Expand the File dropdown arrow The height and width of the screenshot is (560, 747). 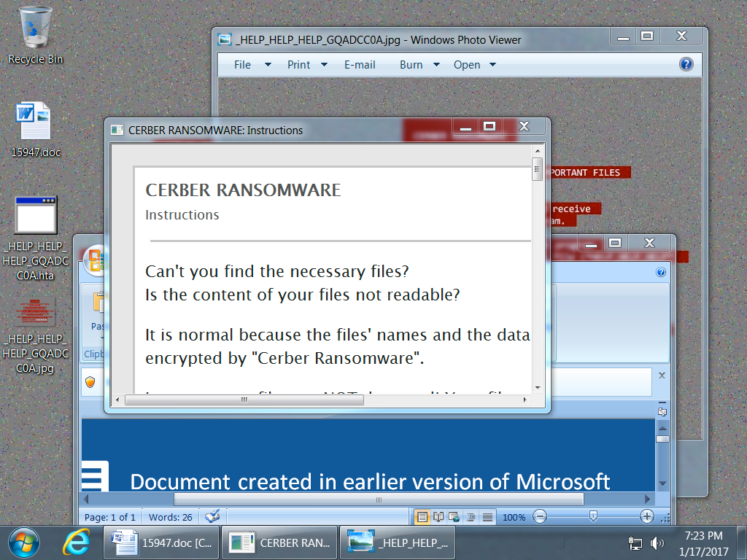(x=268, y=65)
